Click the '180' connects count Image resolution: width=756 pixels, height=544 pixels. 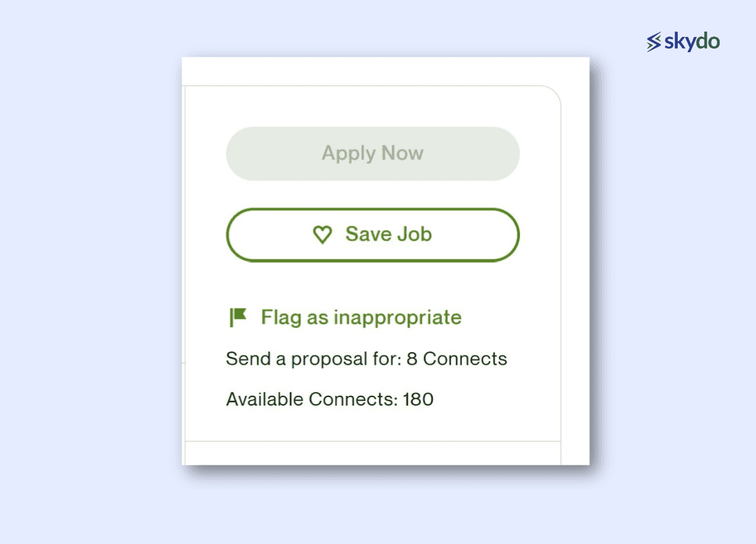(x=418, y=399)
